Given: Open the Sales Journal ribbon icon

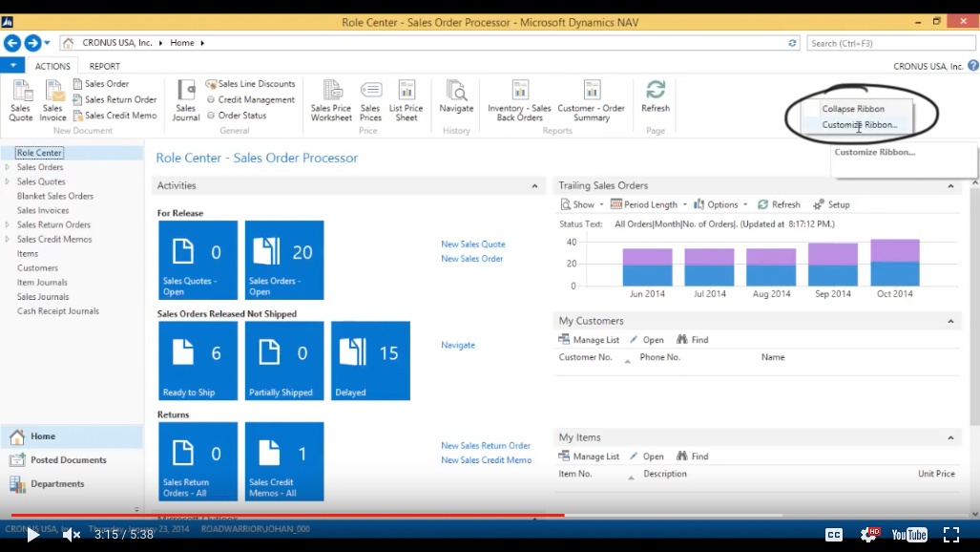Looking at the screenshot, I should click(186, 100).
